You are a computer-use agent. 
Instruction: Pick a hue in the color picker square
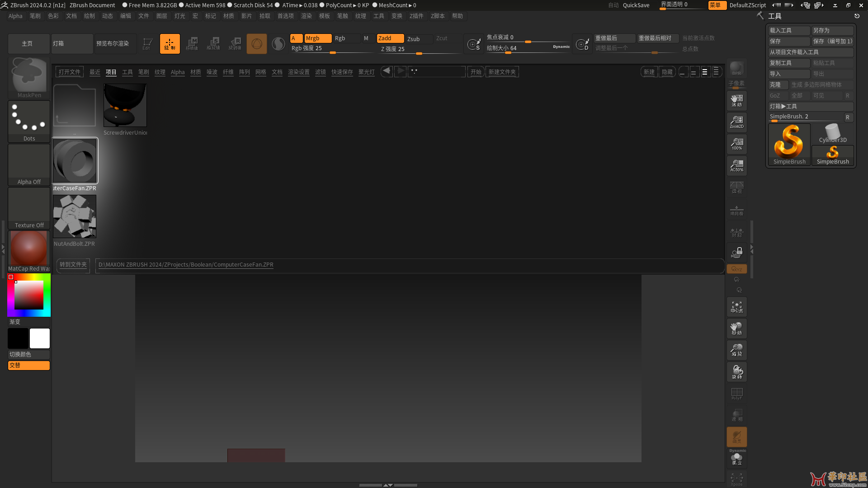point(29,295)
